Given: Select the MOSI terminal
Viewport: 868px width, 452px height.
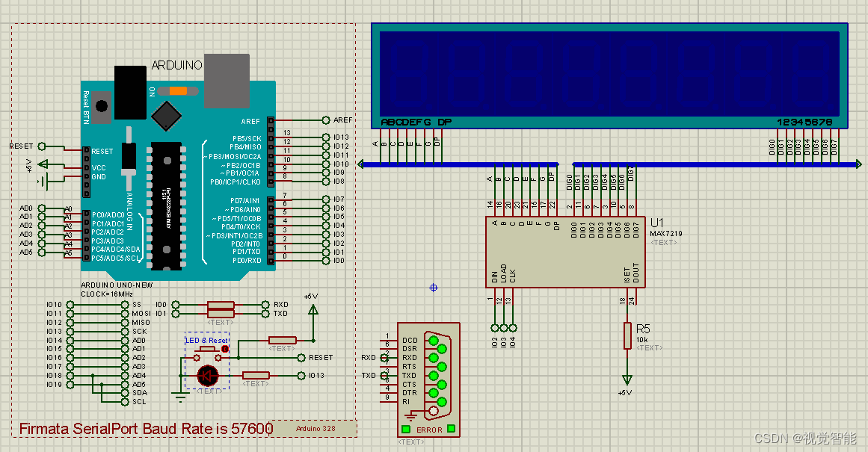Looking at the screenshot, I should (x=125, y=314).
